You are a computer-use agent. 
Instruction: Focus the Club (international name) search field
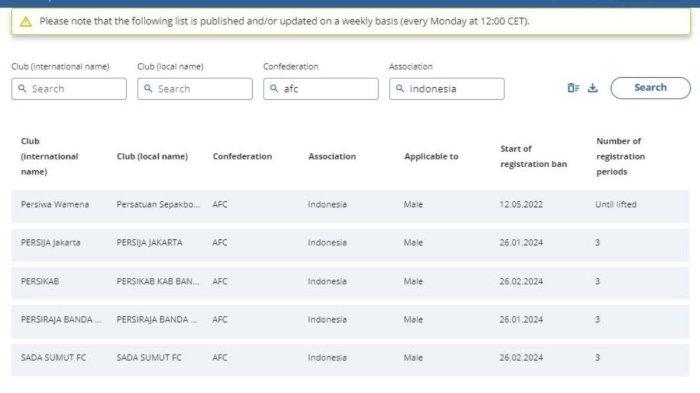[x=69, y=89]
